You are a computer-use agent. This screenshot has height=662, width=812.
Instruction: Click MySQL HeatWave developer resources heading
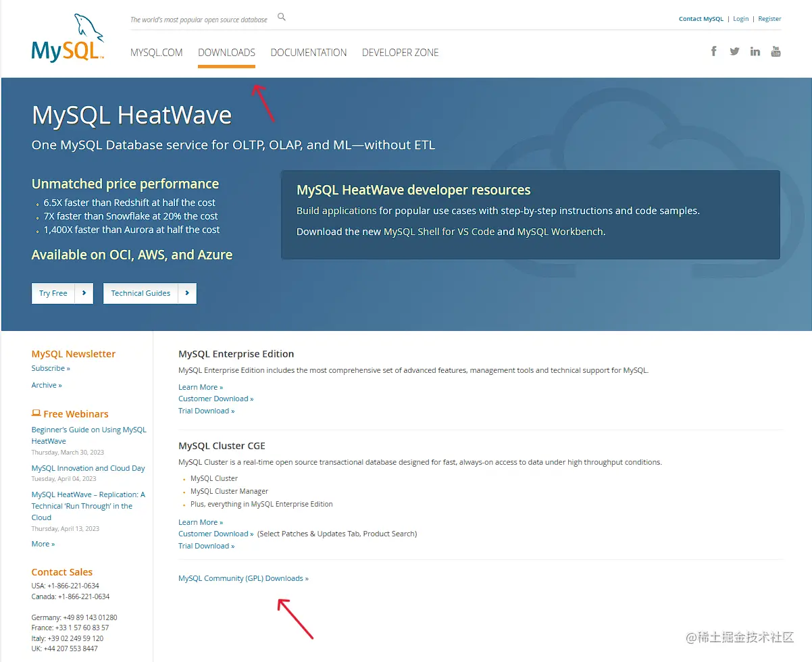pos(413,190)
